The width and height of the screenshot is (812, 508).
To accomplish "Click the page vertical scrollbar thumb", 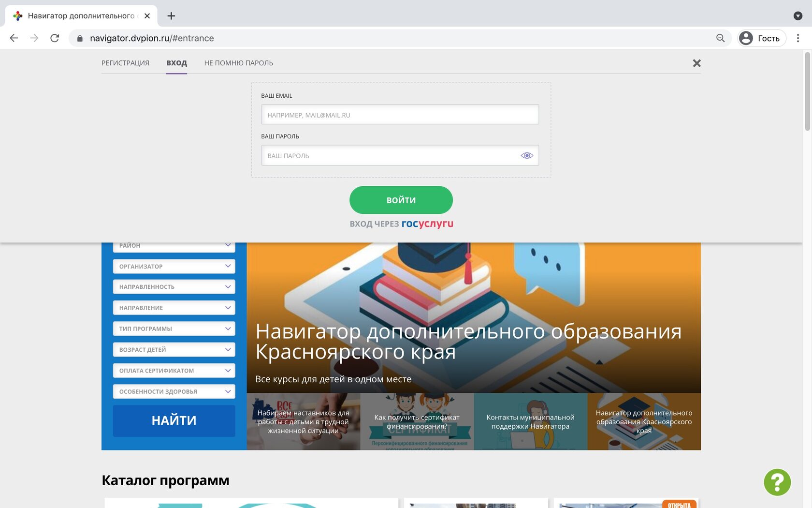I will click(807, 92).
